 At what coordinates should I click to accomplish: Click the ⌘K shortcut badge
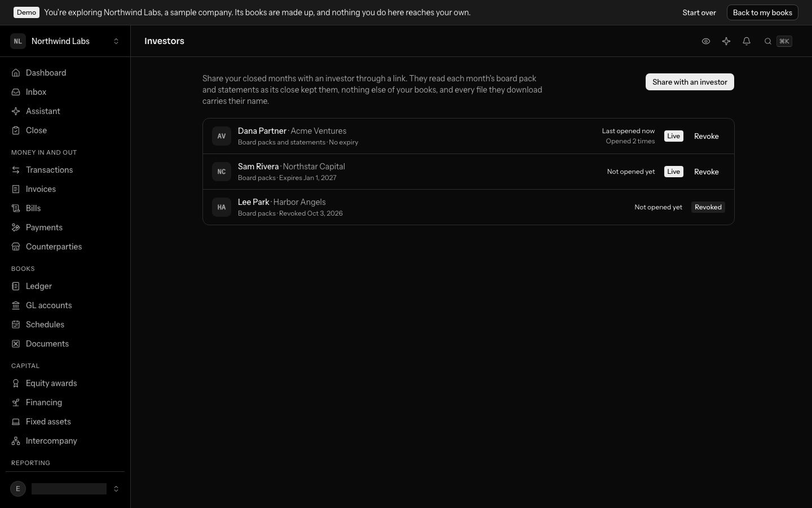tap(784, 41)
